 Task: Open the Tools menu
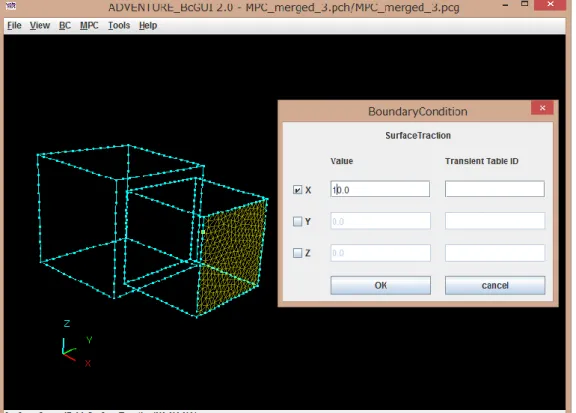tap(119, 25)
